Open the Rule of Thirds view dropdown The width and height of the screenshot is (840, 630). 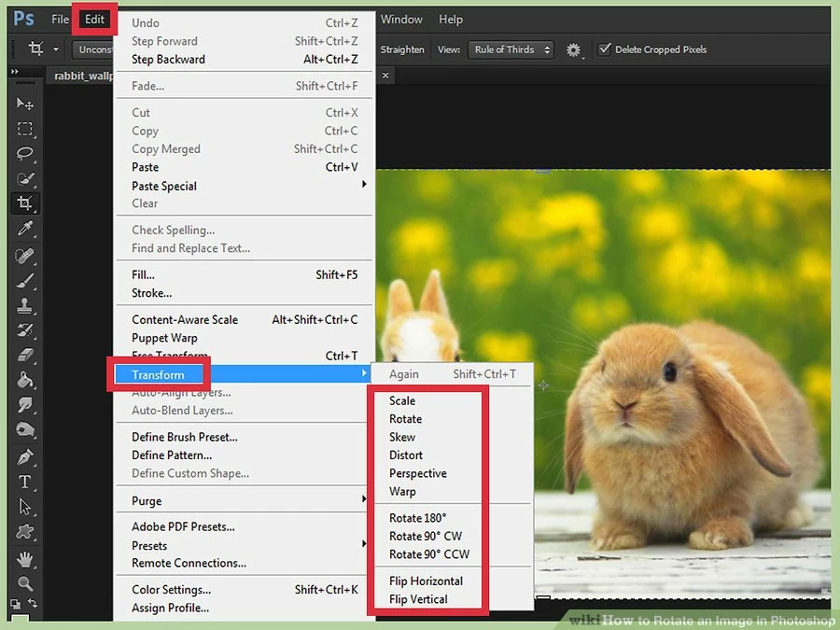[x=511, y=49]
